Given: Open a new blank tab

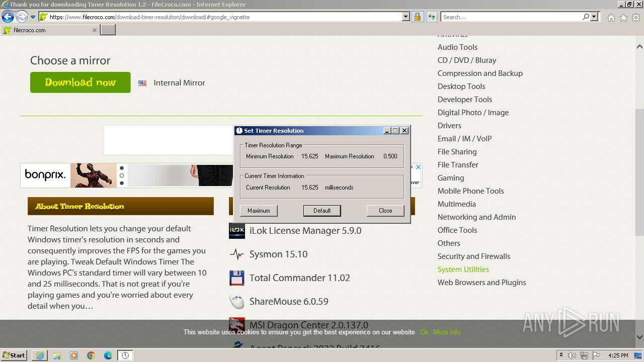Looking at the screenshot, I should click(x=108, y=30).
